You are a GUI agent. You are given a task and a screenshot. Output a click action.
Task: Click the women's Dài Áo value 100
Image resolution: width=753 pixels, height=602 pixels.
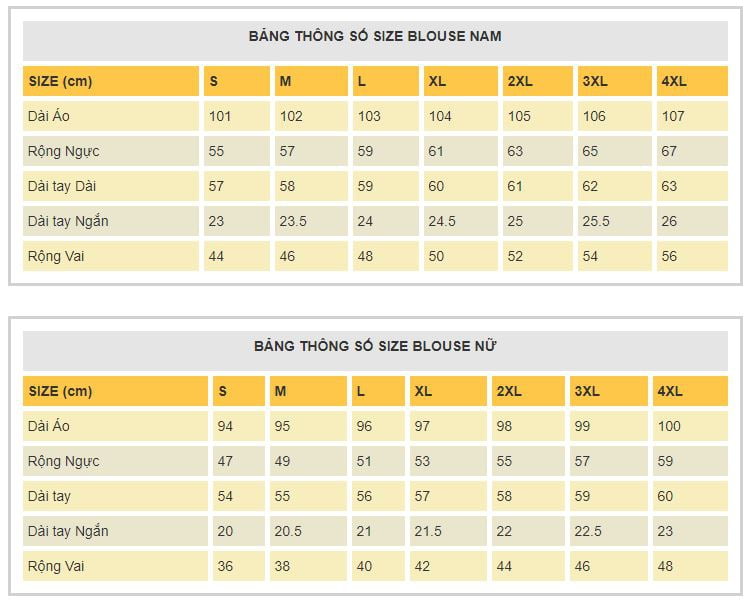pyautogui.click(x=669, y=426)
